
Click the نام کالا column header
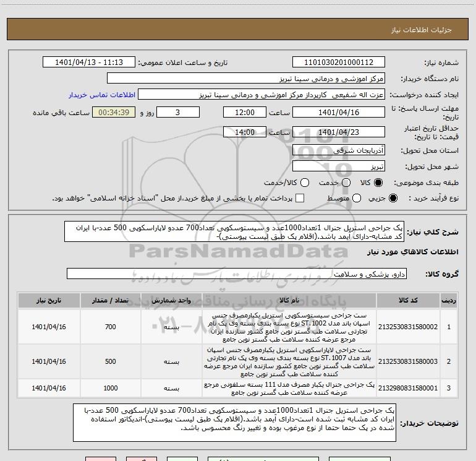coord(289,300)
